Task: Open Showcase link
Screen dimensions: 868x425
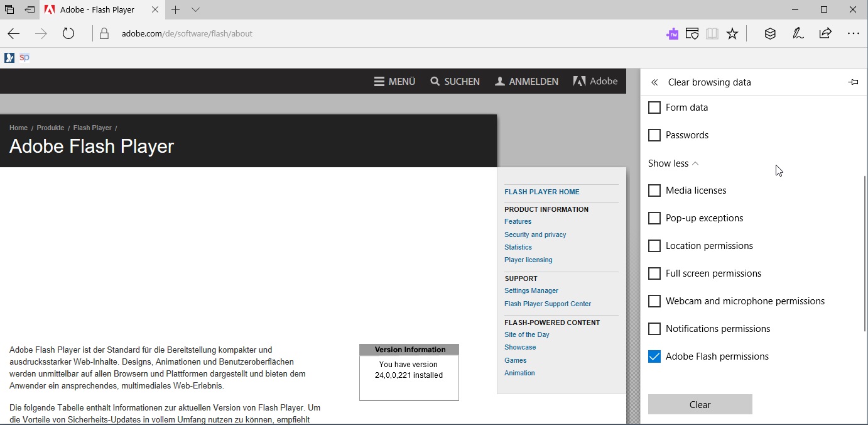Action: click(520, 347)
